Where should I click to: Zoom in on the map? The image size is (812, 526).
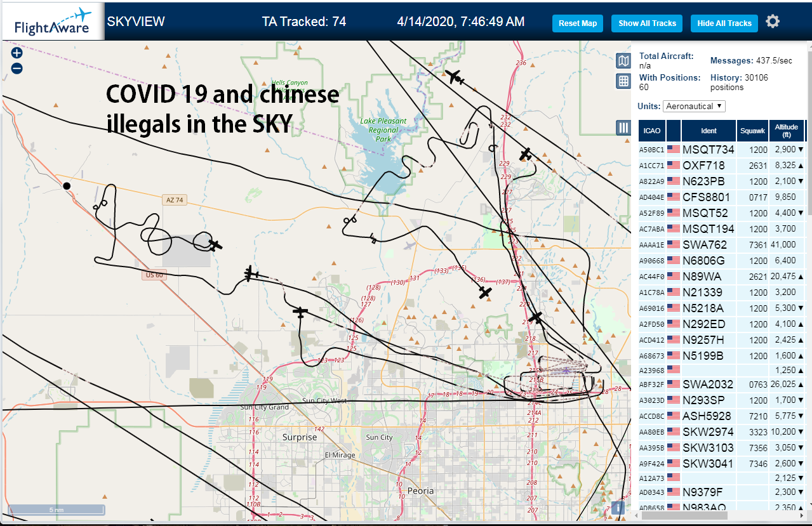[17, 53]
